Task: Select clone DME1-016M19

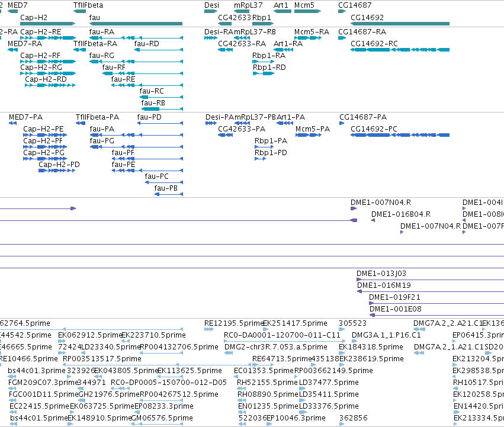Action: [384, 285]
